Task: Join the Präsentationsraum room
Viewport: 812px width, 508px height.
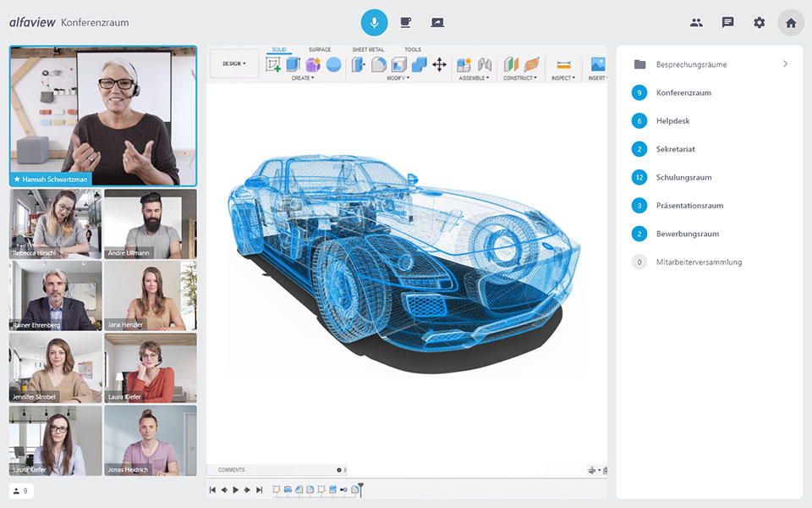Action: click(x=710, y=206)
